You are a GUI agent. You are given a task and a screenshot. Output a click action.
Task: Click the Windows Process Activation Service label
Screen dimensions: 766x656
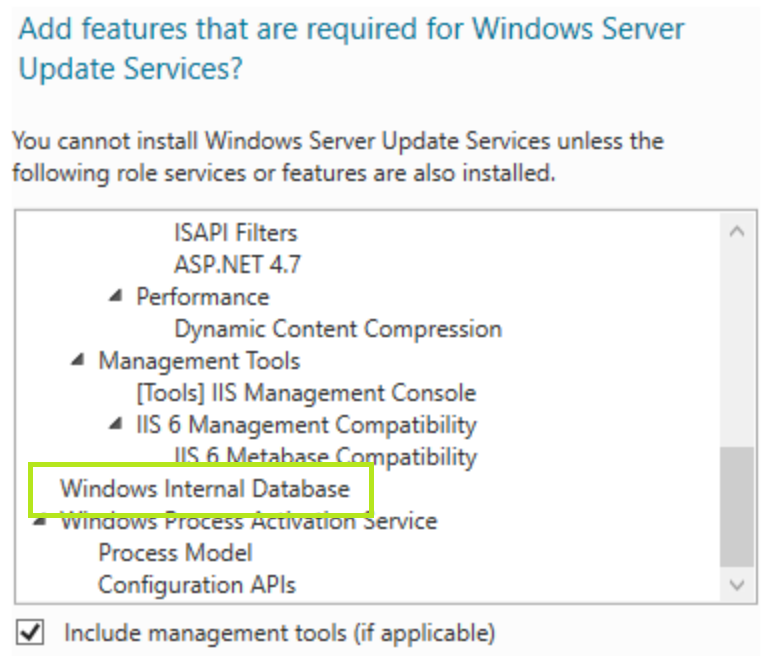click(x=250, y=521)
